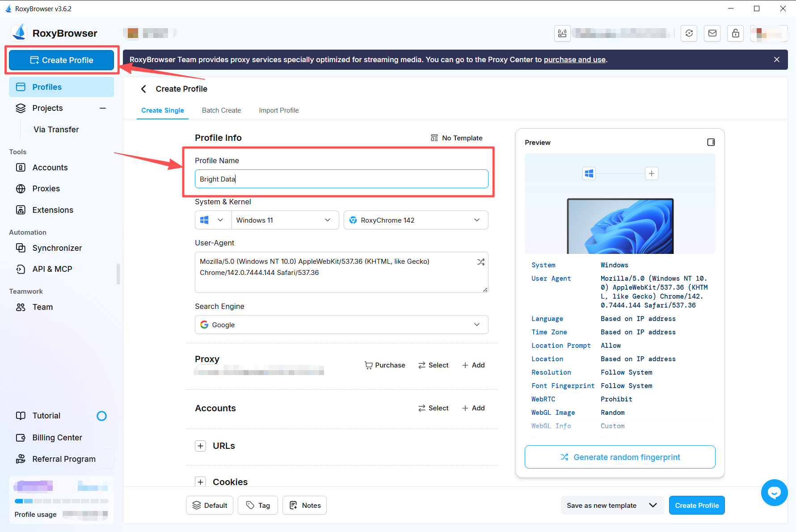Collapse the Projects sidebar section
The width and height of the screenshot is (796, 532).
103,108
